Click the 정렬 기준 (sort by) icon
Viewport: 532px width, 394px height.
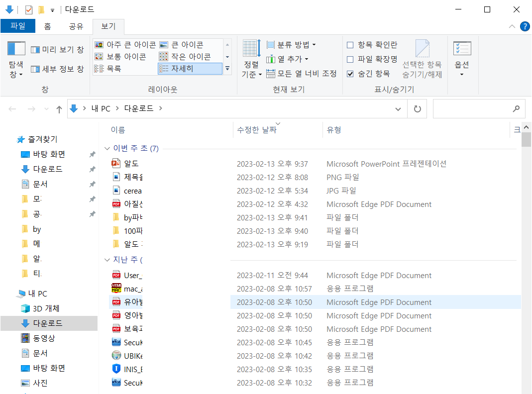pyautogui.click(x=251, y=55)
